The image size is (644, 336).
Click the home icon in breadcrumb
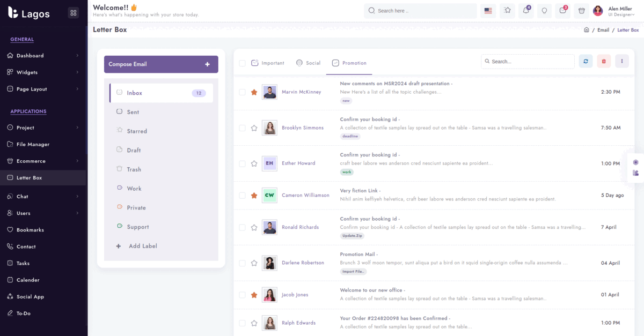pos(587,30)
